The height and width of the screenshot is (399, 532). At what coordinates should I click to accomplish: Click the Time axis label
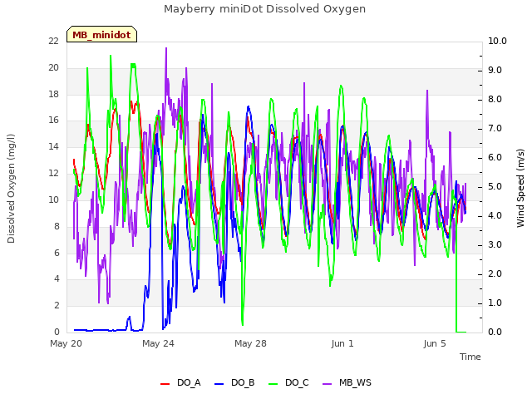click(470, 357)
